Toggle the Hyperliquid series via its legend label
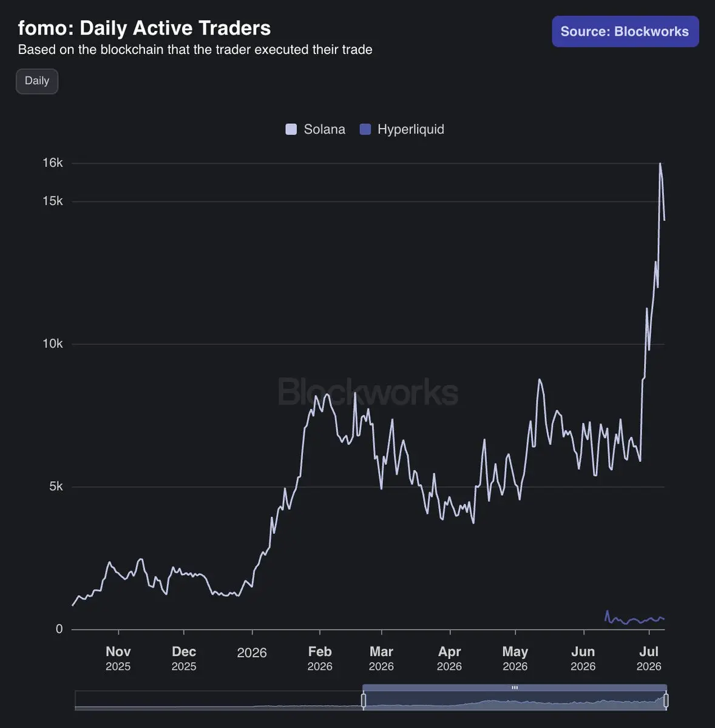This screenshot has height=728, width=715. (x=411, y=129)
